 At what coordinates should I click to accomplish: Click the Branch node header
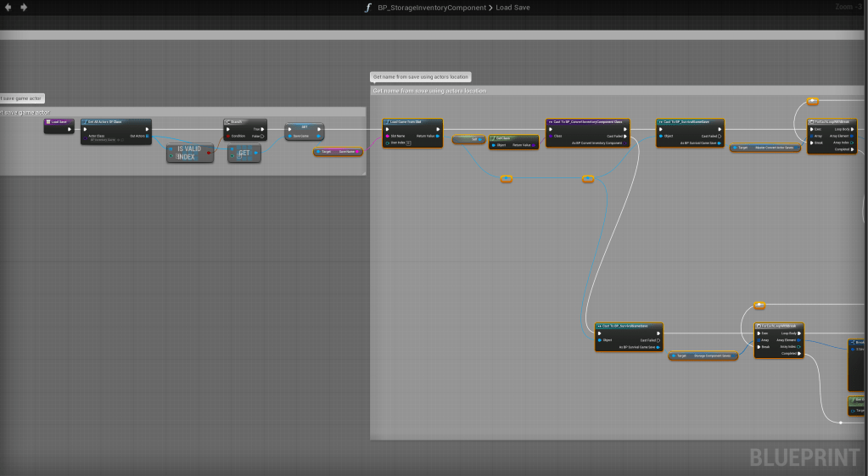tap(244, 122)
